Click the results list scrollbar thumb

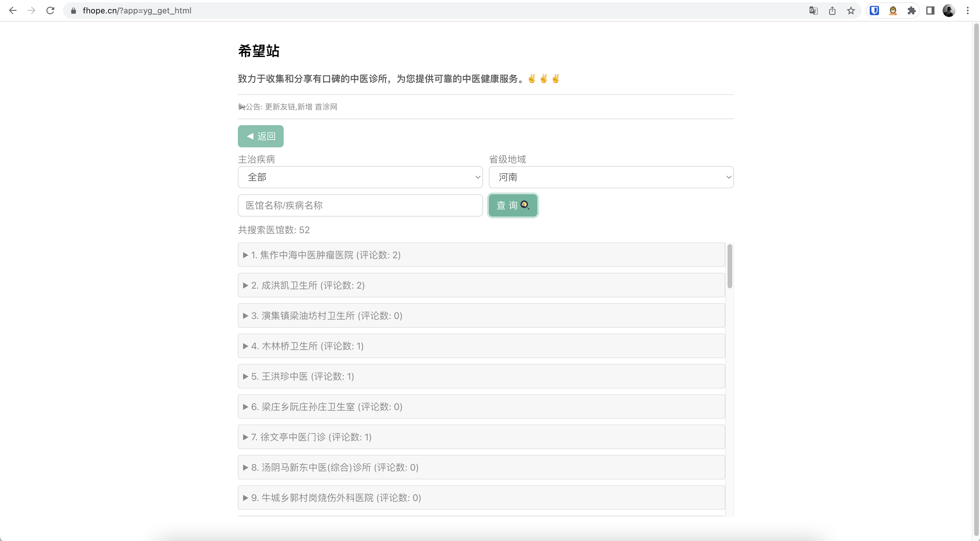(x=730, y=266)
